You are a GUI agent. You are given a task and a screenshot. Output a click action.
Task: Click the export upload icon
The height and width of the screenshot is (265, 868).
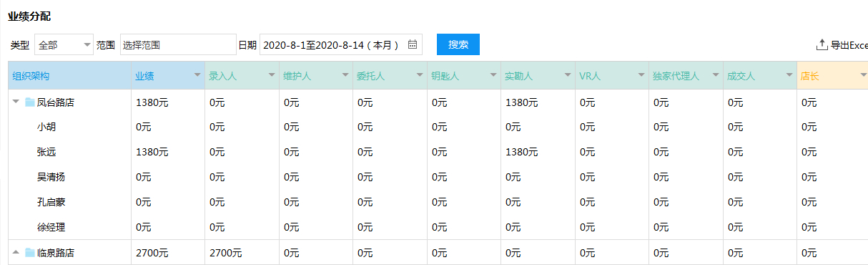[x=822, y=44]
